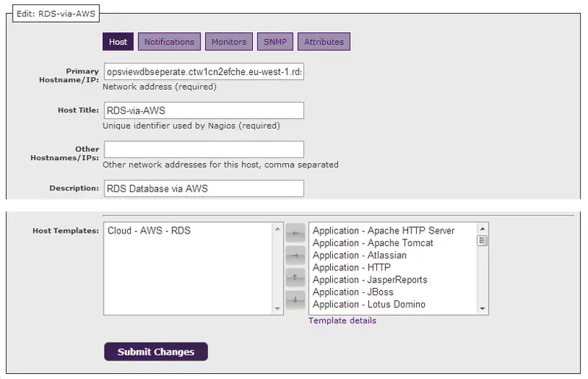Click the left arrow to add template
This screenshot has width=588, height=379.
click(x=295, y=233)
